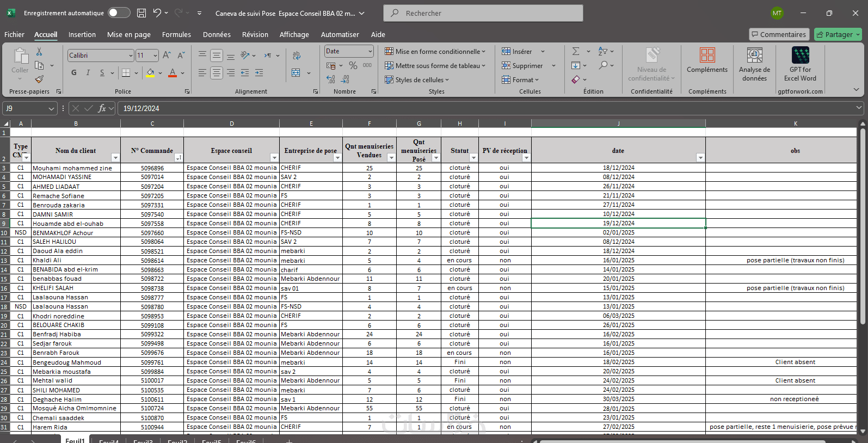
Task: Toggle the Enregistrement automatique switch
Action: (x=119, y=13)
